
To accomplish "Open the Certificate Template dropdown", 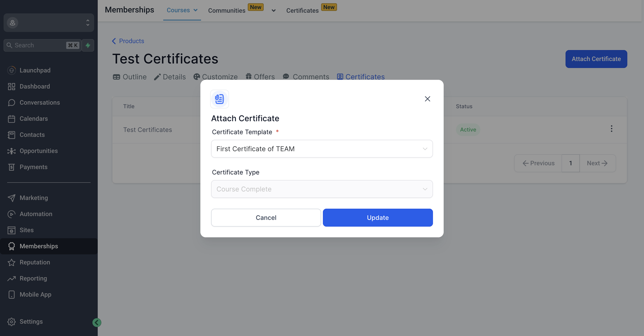I will pyautogui.click(x=322, y=149).
